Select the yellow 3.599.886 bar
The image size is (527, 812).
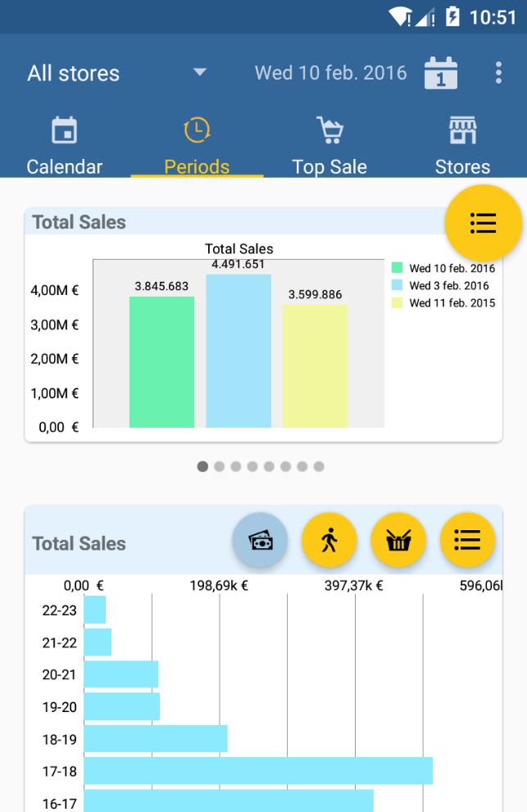tap(316, 365)
